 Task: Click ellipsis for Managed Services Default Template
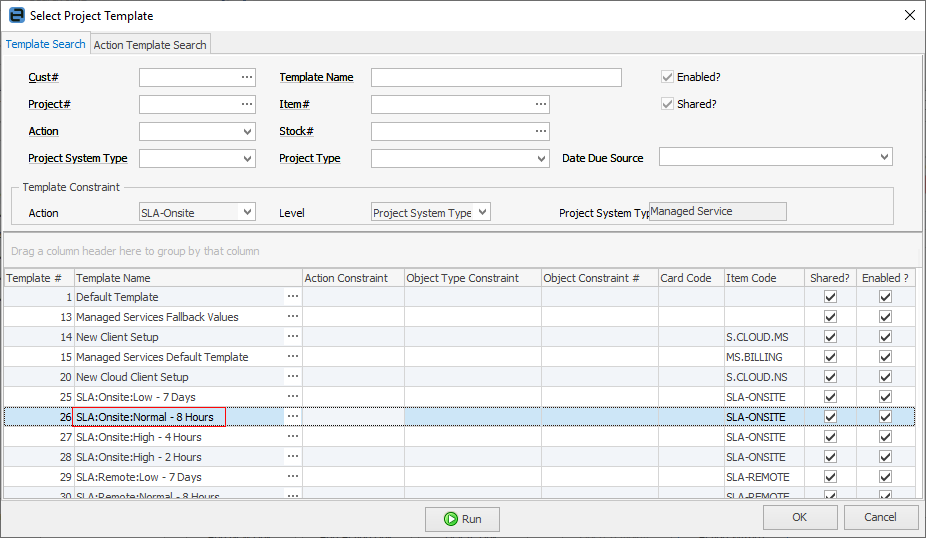[x=293, y=357]
